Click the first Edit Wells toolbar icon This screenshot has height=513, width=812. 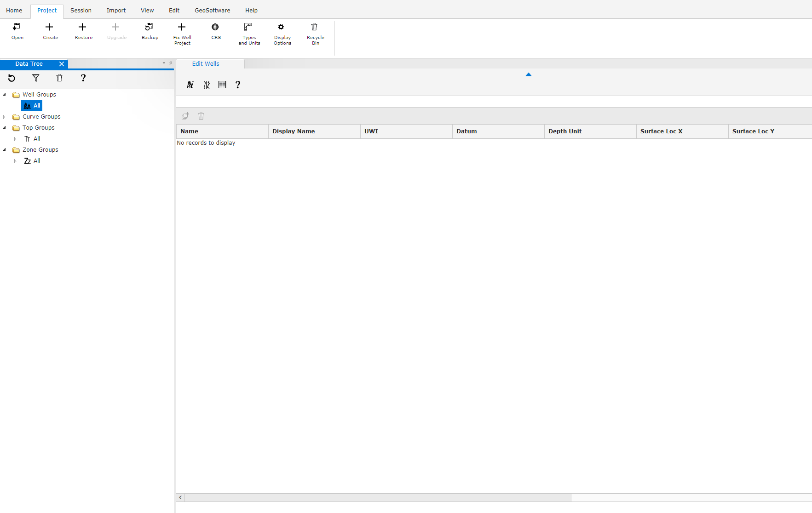(x=190, y=85)
